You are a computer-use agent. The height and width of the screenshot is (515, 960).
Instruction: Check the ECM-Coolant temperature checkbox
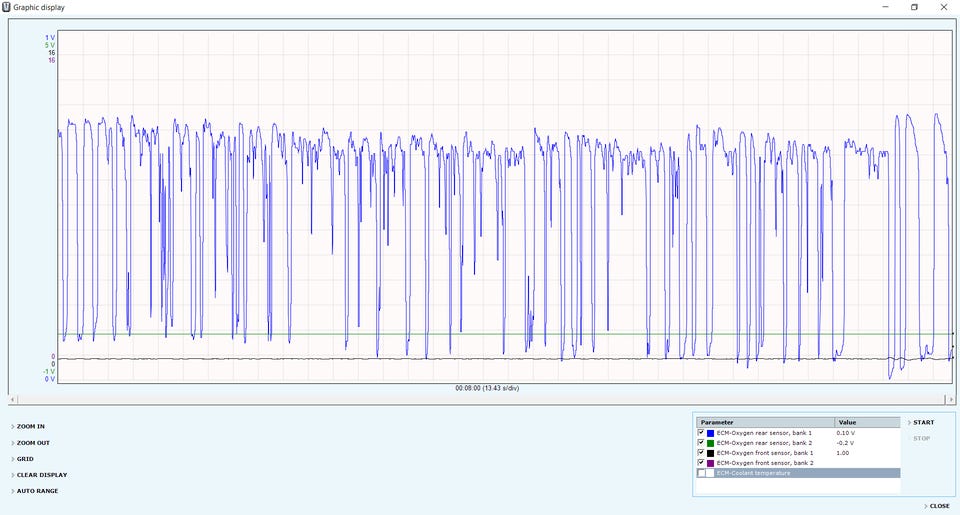[x=701, y=473]
